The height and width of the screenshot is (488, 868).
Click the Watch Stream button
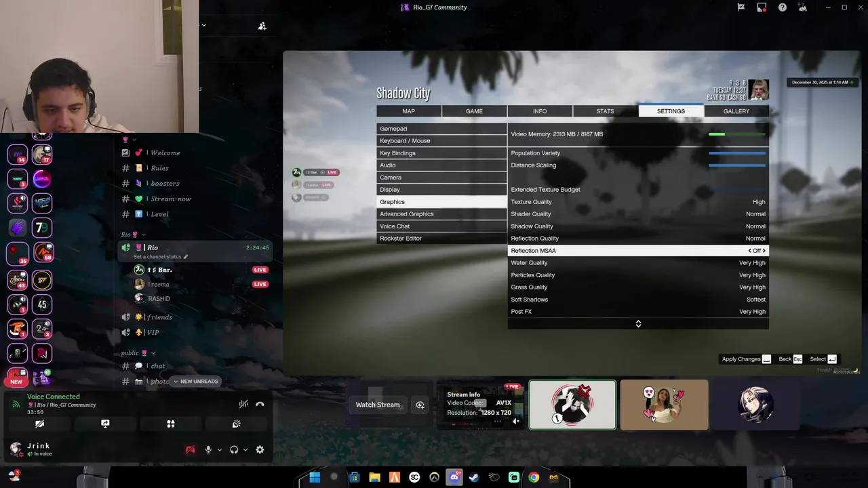(x=378, y=405)
